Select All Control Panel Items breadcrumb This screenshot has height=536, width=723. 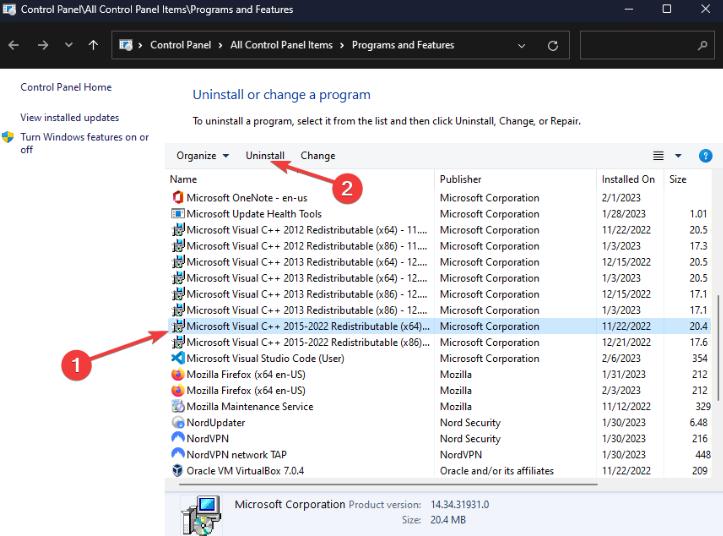281,45
